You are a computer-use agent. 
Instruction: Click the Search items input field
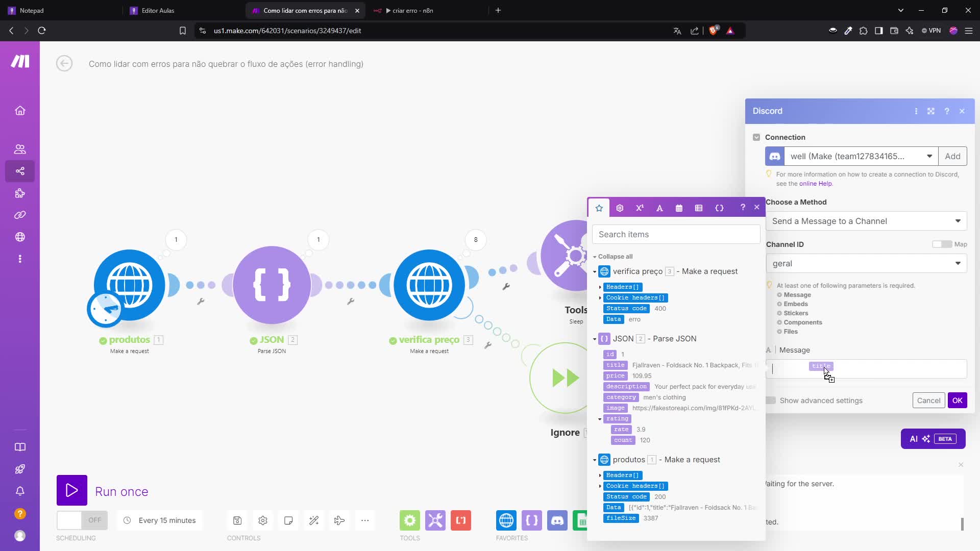point(676,234)
